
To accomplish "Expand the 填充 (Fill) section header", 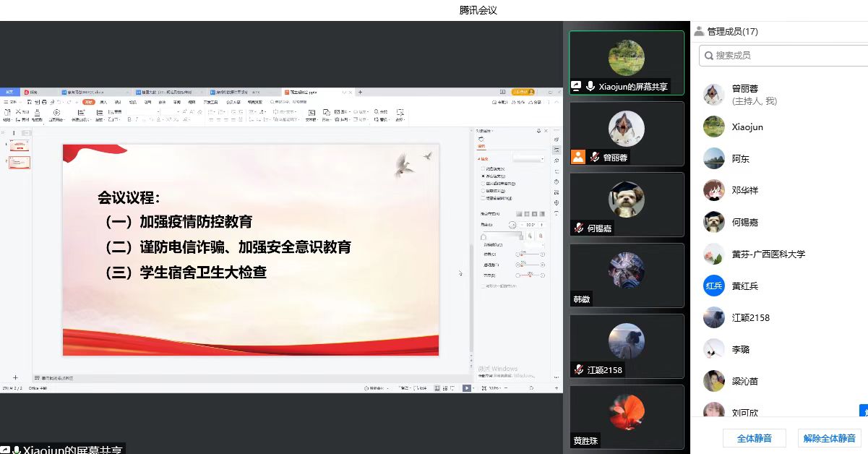I will (481, 158).
